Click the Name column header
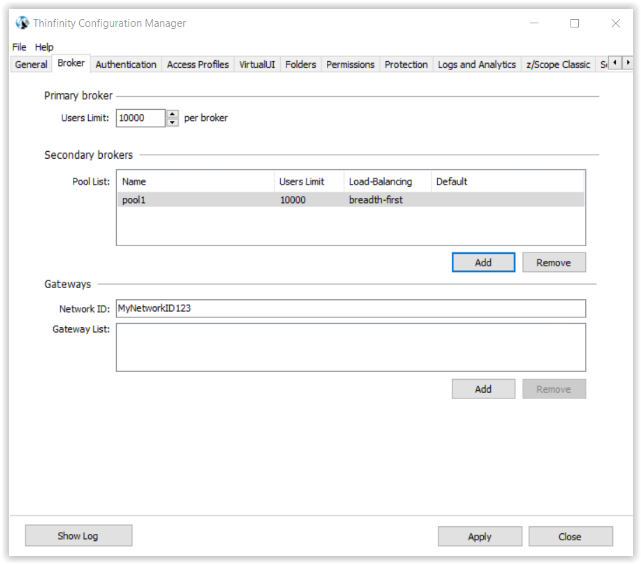The image size is (641, 564). coord(196,181)
